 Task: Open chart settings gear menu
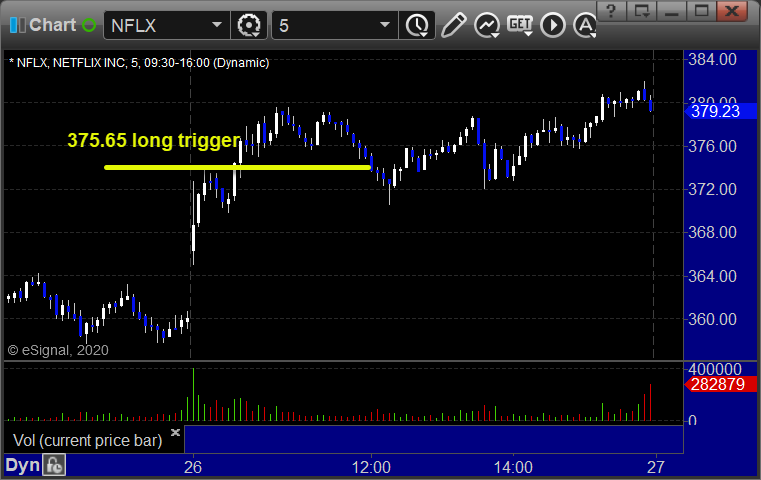click(249, 25)
